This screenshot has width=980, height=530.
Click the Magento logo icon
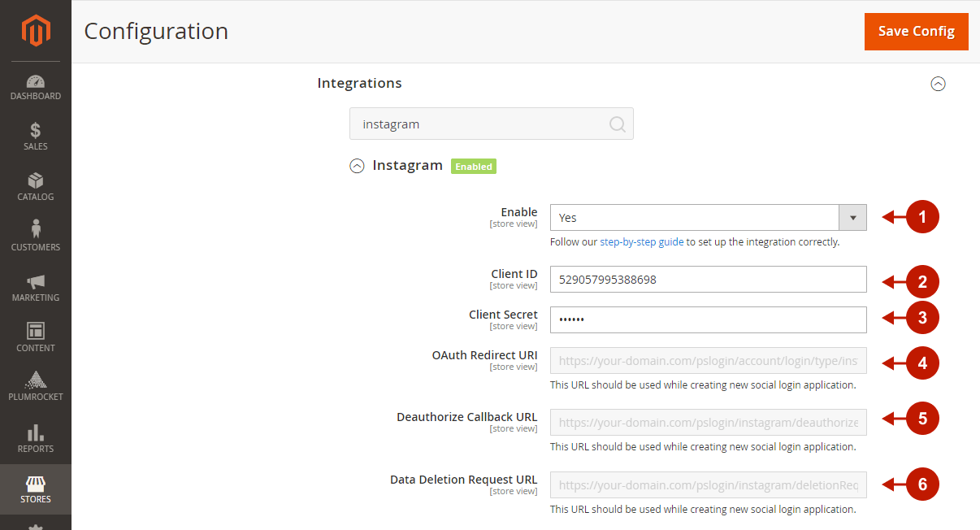[x=35, y=31]
